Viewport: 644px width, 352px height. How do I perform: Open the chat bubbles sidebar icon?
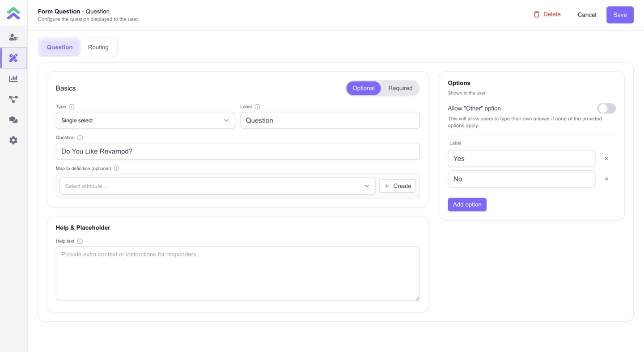click(x=13, y=120)
